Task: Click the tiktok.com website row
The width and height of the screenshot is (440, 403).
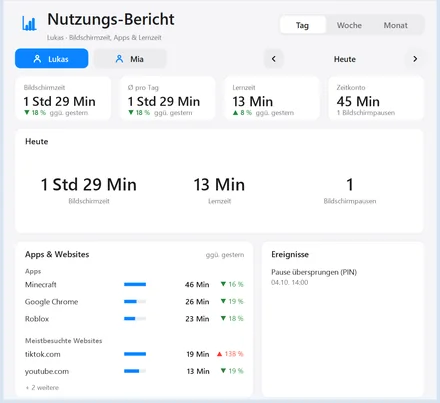Action: coord(134,354)
